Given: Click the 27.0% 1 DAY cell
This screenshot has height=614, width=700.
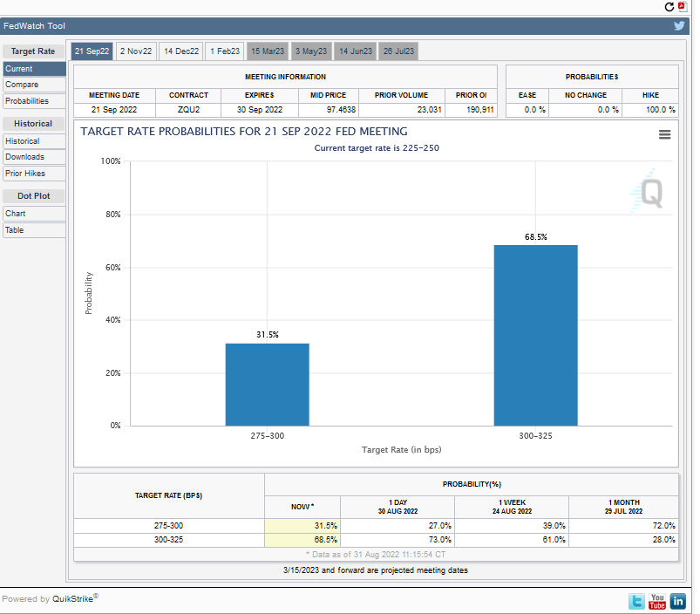Looking at the screenshot, I should coord(398,526).
